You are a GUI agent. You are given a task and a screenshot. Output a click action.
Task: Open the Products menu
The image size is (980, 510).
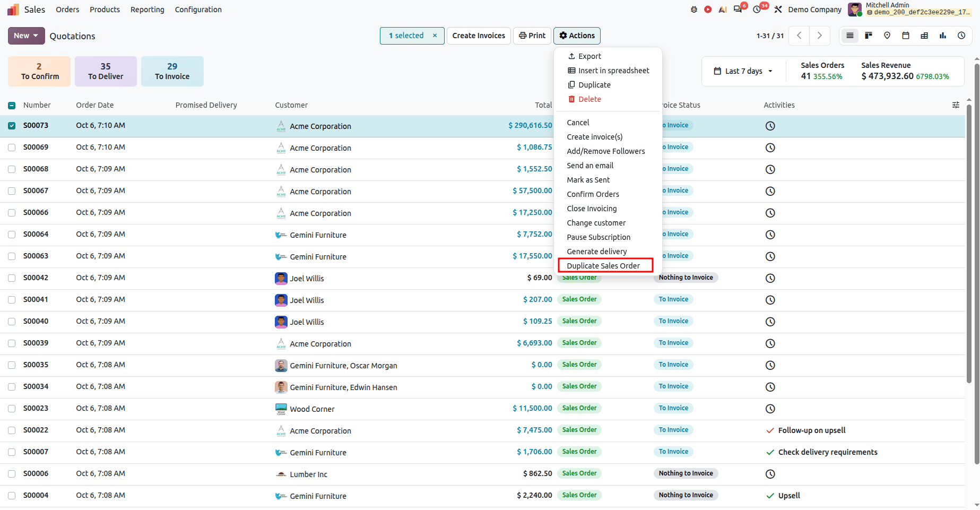pos(105,10)
